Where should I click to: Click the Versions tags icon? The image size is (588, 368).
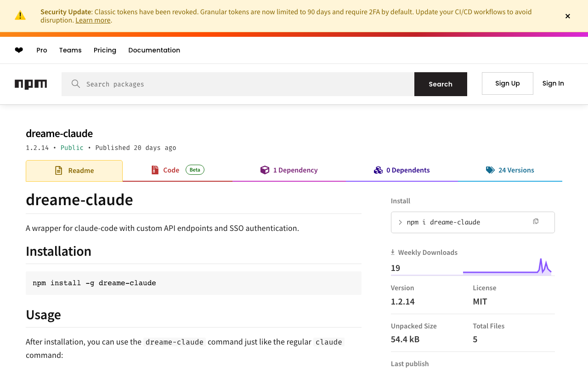coord(490,170)
